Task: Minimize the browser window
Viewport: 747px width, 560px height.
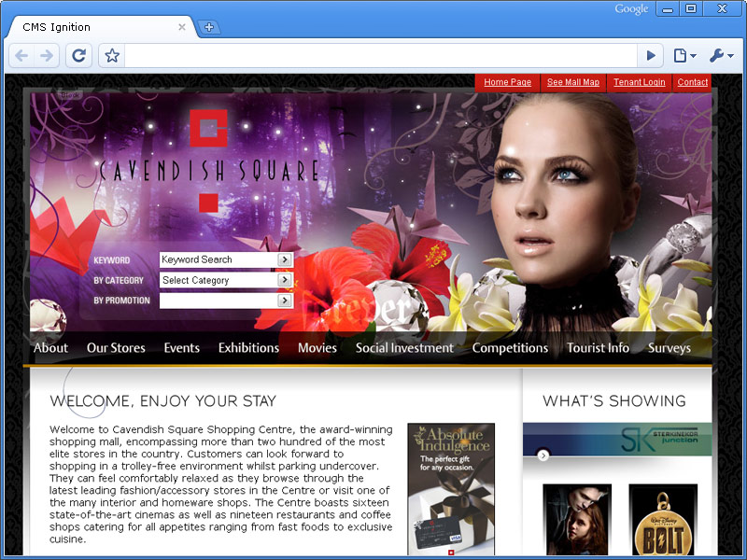Action: click(668, 8)
